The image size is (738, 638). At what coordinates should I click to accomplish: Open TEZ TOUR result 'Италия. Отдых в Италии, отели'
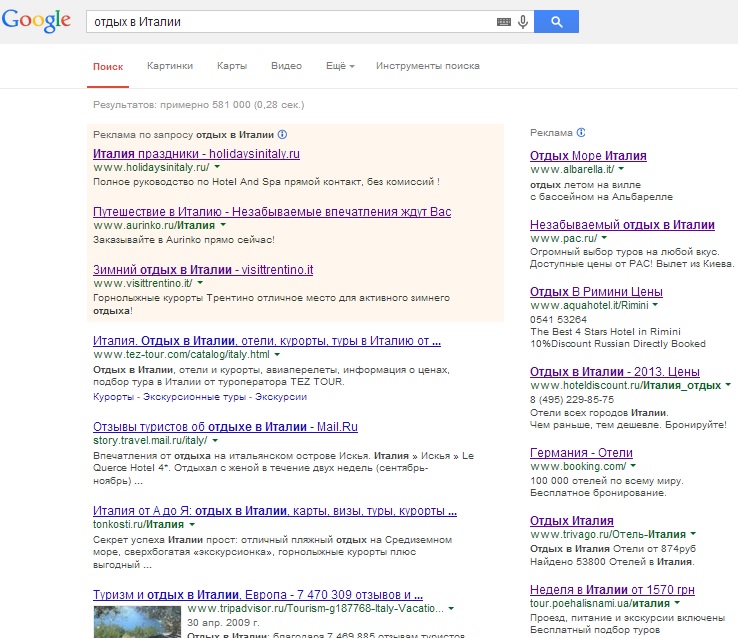[267, 341]
